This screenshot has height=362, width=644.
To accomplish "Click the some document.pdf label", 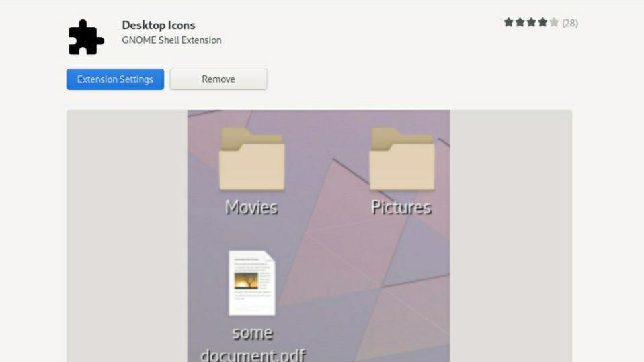I will [x=253, y=344].
